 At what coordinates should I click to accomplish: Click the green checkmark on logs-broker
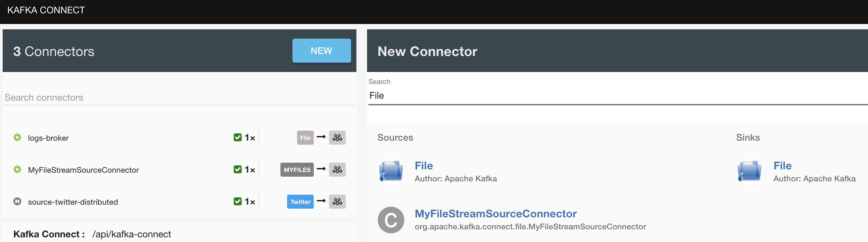pos(237,138)
